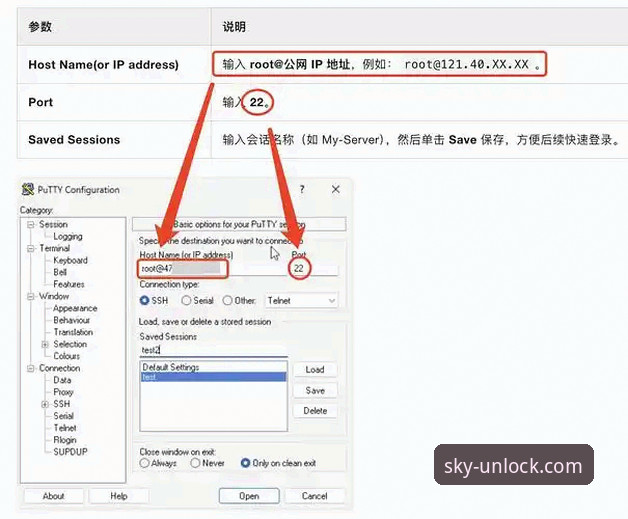This screenshot has width=628, height=519.
Task: Open Features settings category
Action: tap(69, 284)
